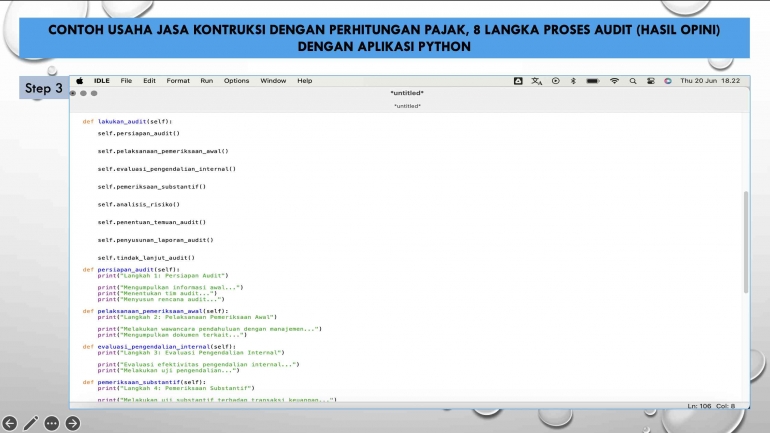
Task: Click print "Langkah 2: Pelaksanaan Pemeriksaan Awal" line
Action: pyautogui.click(x=187, y=317)
